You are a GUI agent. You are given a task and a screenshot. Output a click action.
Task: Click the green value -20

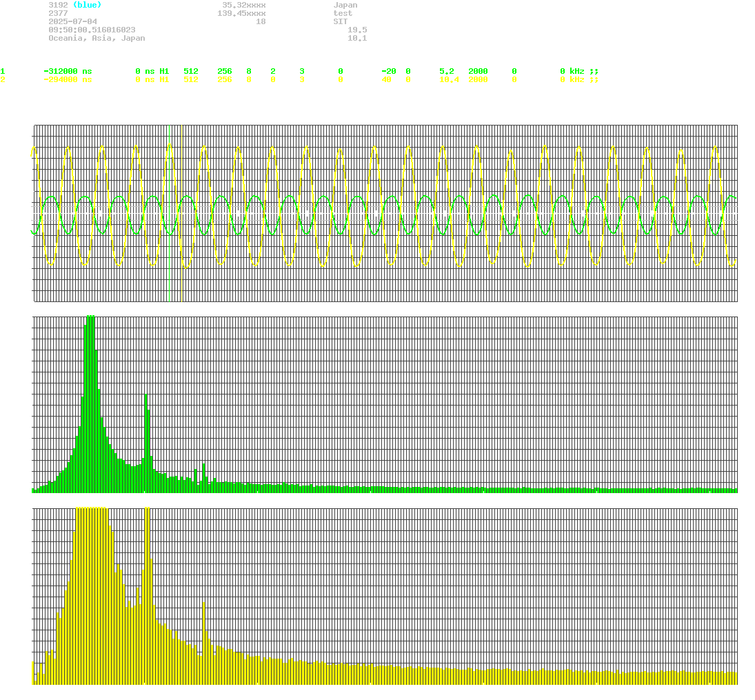coord(389,71)
